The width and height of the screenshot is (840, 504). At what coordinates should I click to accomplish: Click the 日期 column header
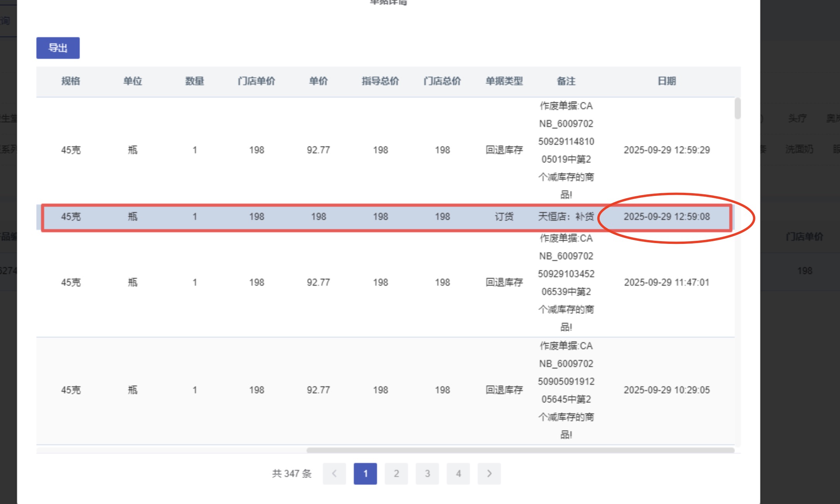667,81
